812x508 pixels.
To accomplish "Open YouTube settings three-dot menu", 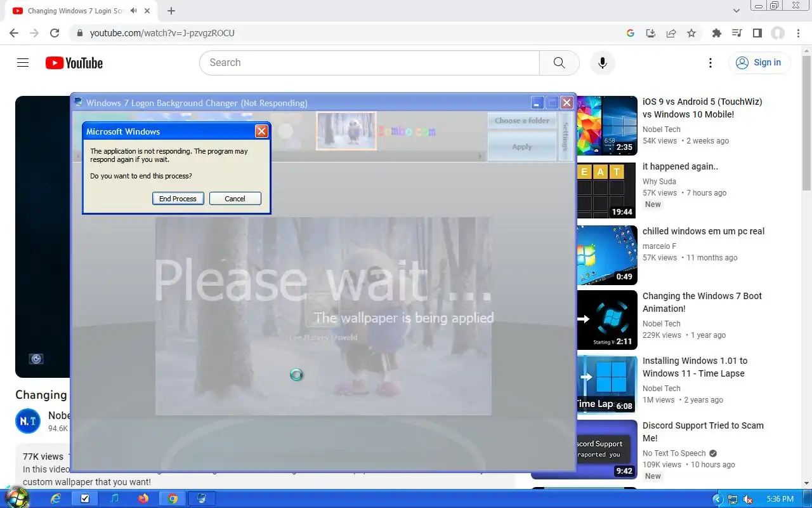I will point(710,63).
